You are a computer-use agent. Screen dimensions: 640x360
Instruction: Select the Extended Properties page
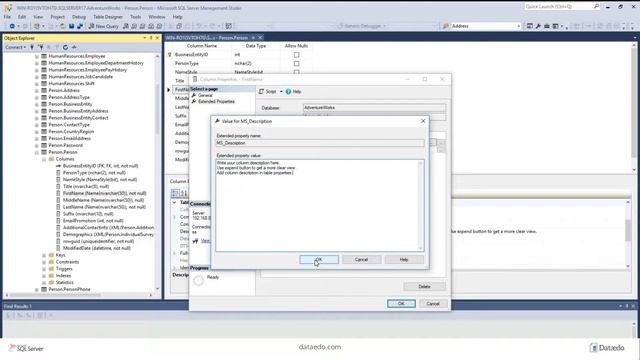216,101
